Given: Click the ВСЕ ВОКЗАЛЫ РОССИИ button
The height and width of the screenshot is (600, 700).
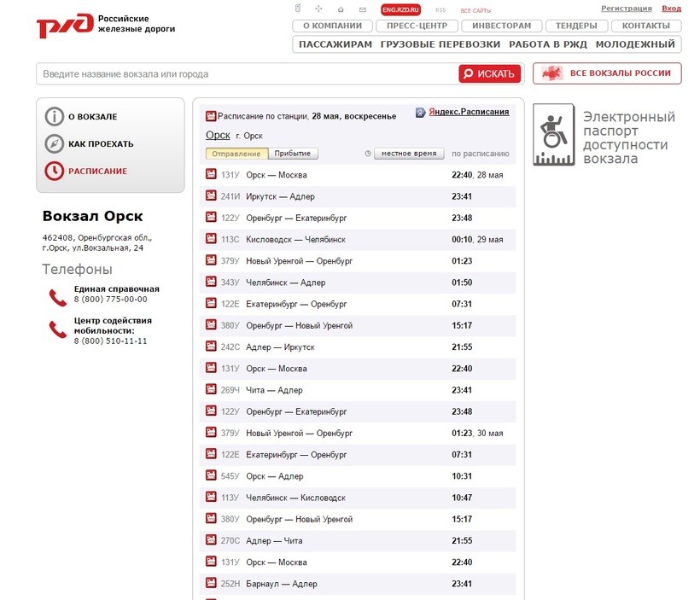Looking at the screenshot, I should (607, 73).
